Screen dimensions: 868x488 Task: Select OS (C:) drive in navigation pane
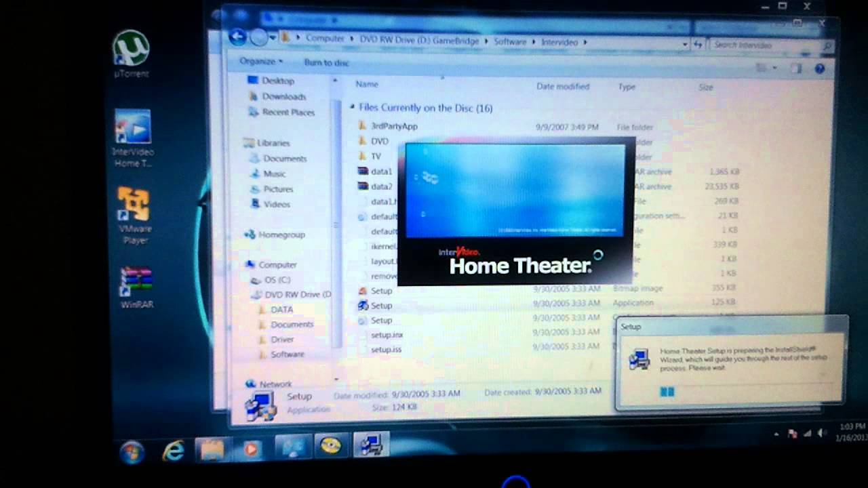(x=271, y=280)
